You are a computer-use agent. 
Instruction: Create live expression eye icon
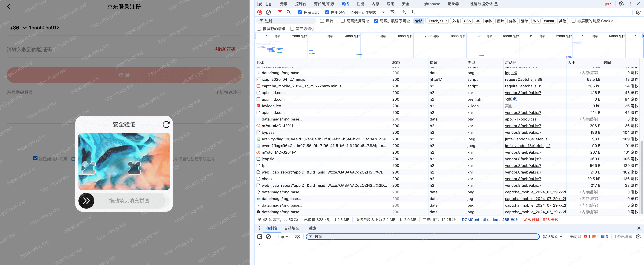click(x=297, y=237)
